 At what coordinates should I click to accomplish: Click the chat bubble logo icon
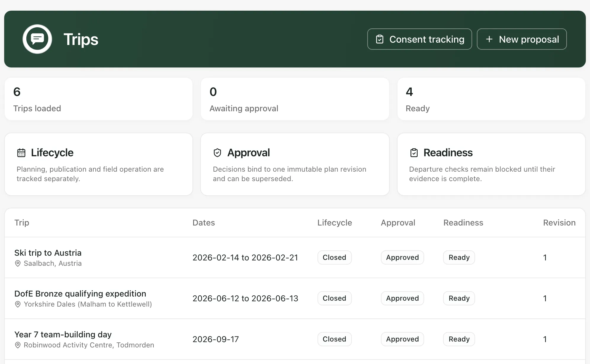(37, 39)
